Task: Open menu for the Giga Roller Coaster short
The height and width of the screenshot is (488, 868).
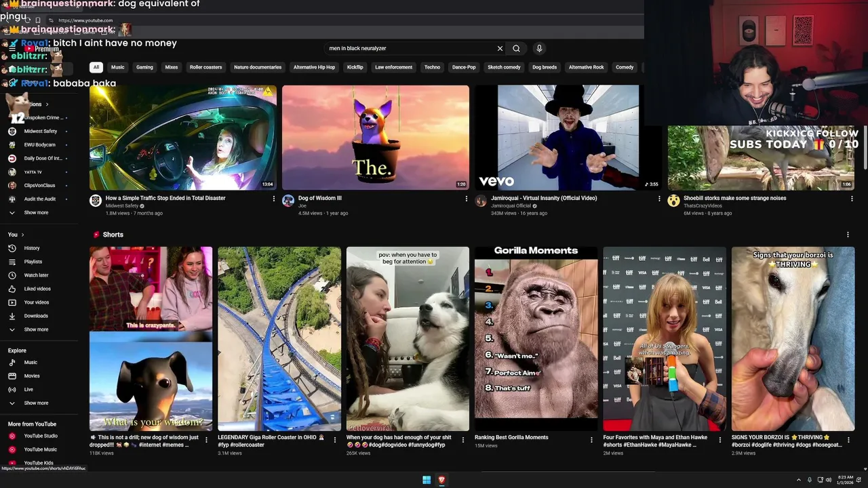Action: [x=334, y=440]
